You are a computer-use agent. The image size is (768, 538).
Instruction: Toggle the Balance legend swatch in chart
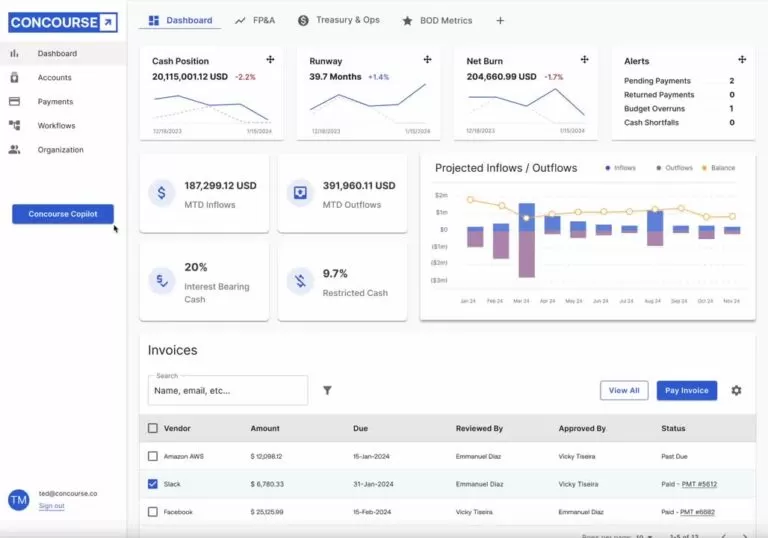point(704,168)
